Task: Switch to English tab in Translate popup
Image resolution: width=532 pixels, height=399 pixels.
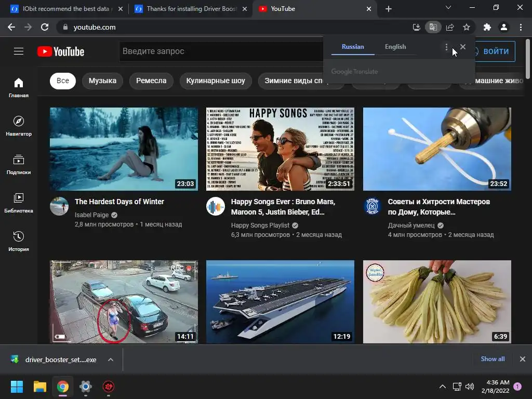Action: pos(395,47)
